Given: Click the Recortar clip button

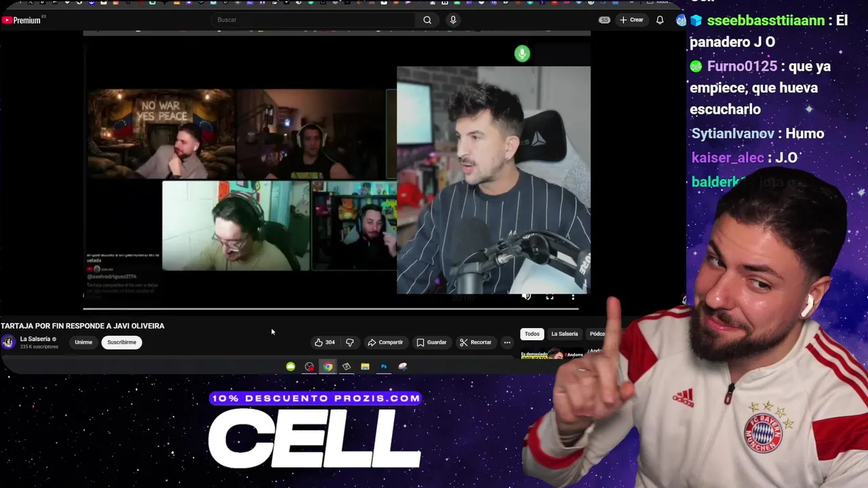Looking at the screenshot, I should click(x=475, y=342).
